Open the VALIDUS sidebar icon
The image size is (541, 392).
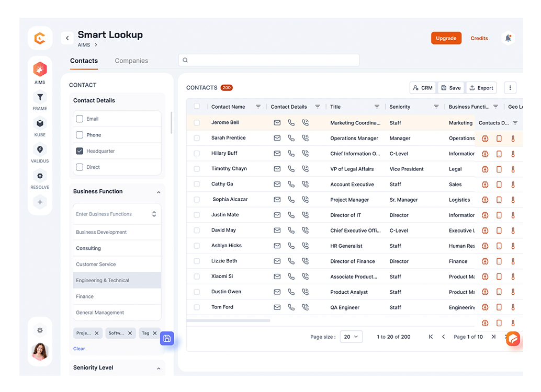point(40,150)
